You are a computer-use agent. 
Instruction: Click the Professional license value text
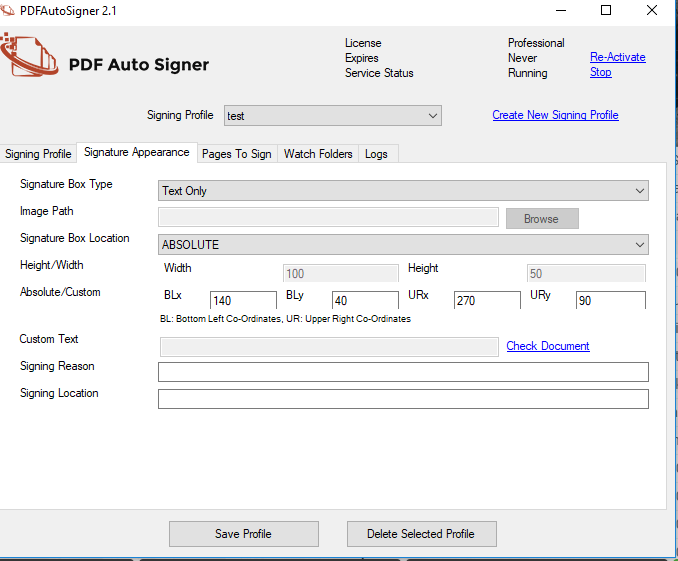coord(536,43)
